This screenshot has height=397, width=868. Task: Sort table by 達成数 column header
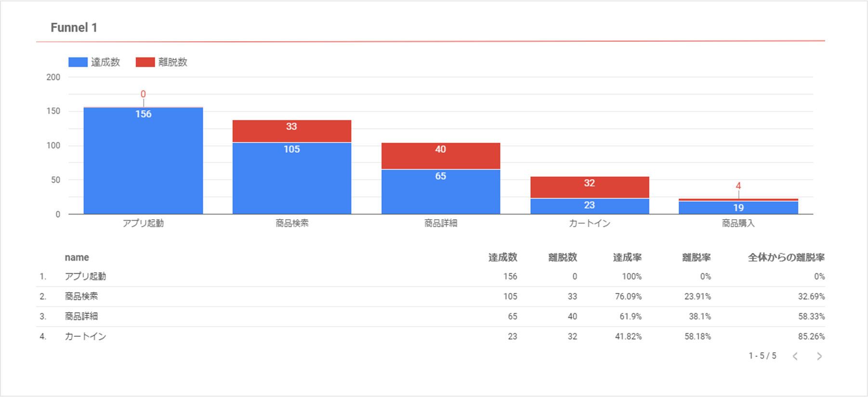pyautogui.click(x=502, y=257)
